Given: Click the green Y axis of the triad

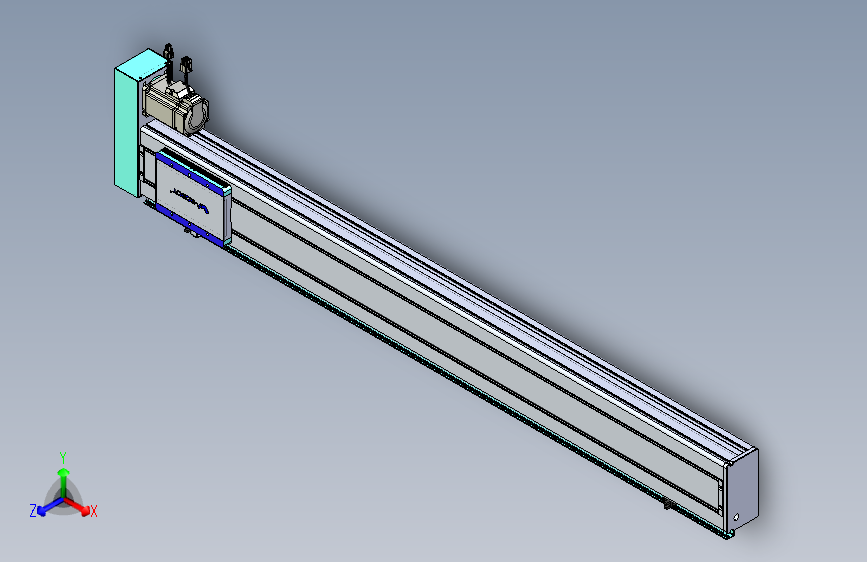Looking at the screenshot, I should [64, 482].
